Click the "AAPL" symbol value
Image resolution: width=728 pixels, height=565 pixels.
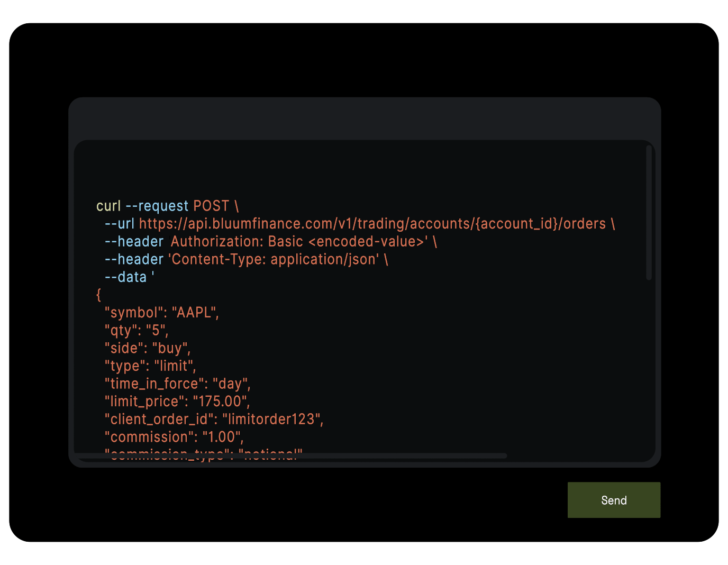coord(194,313)
